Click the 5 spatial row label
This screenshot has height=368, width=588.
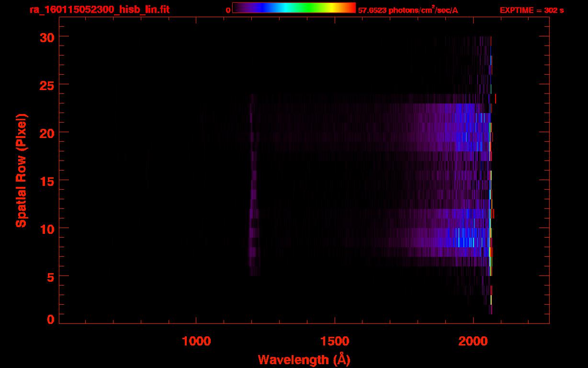coord(51,276)
